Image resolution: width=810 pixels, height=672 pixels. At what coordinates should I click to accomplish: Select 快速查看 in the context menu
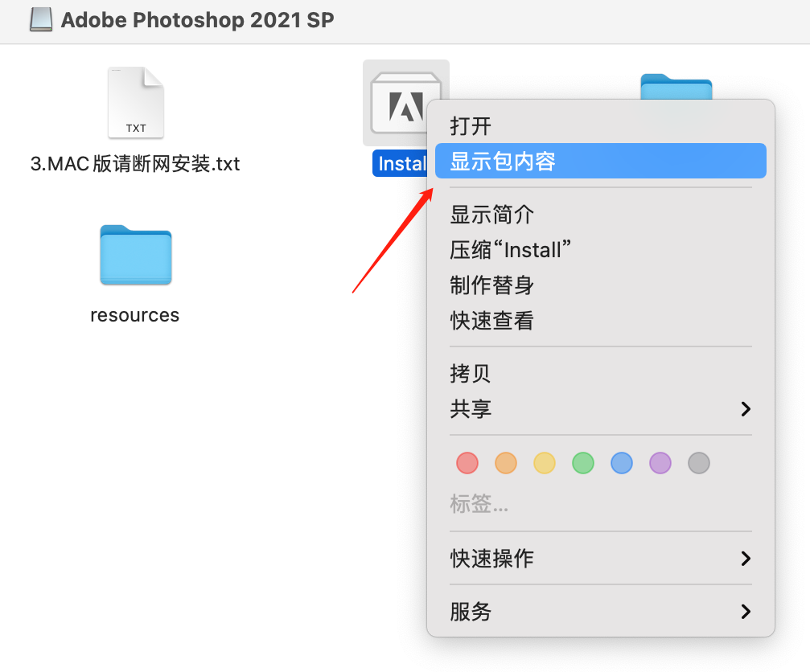(x=600, y=321)
